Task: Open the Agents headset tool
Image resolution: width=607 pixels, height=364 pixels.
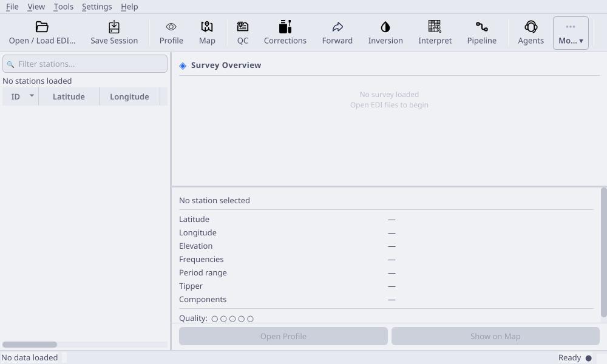Action: (531, 33)
